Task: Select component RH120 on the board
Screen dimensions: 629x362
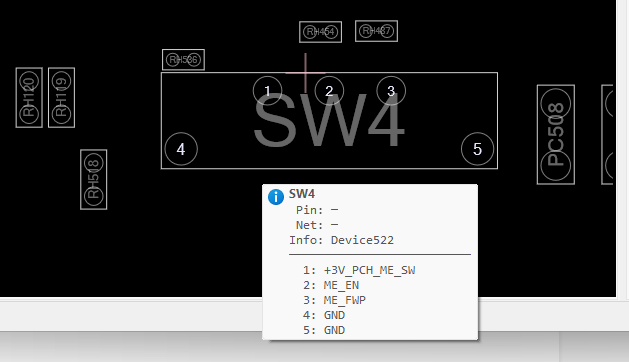Action: tap(29, 98)
